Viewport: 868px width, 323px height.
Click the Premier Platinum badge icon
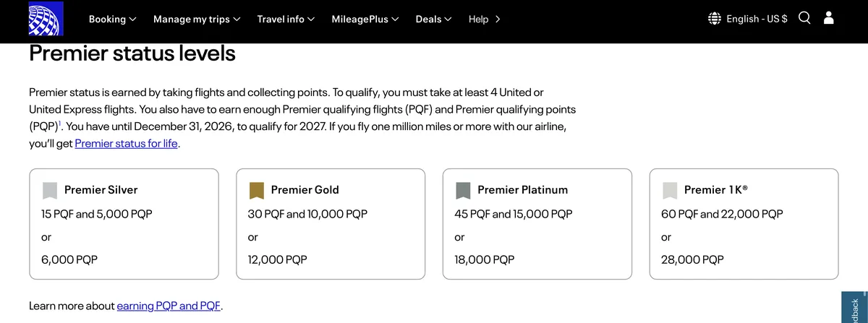pyautogui.click(x=464, y=190)
